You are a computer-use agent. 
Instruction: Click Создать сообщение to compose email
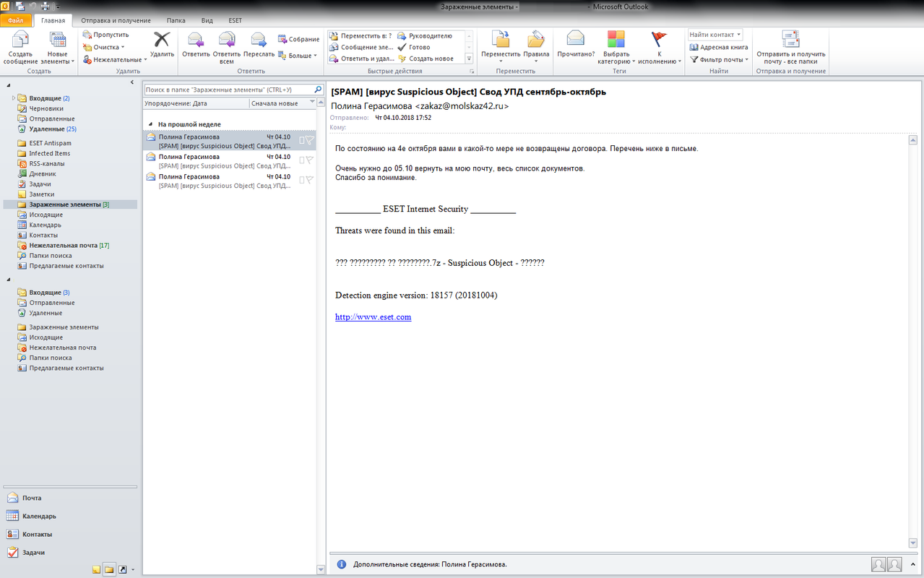point(20,48)
